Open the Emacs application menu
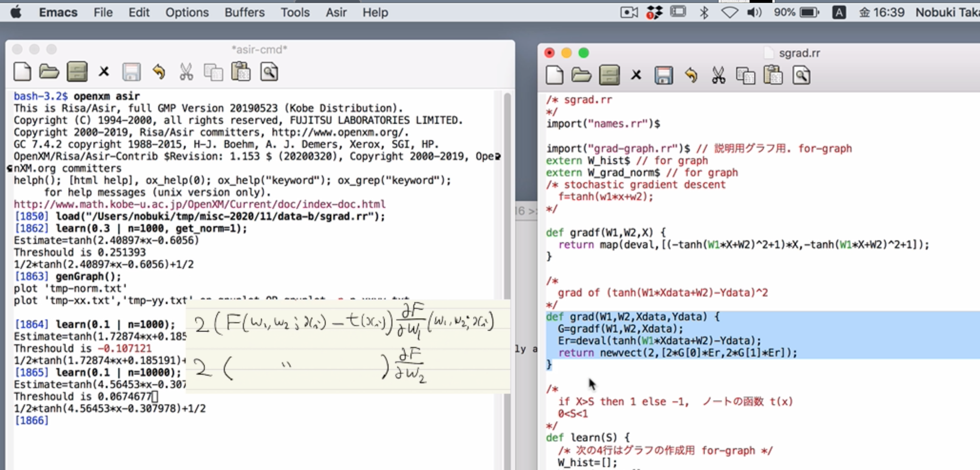 pyautogui.click(x=58, y=12)
